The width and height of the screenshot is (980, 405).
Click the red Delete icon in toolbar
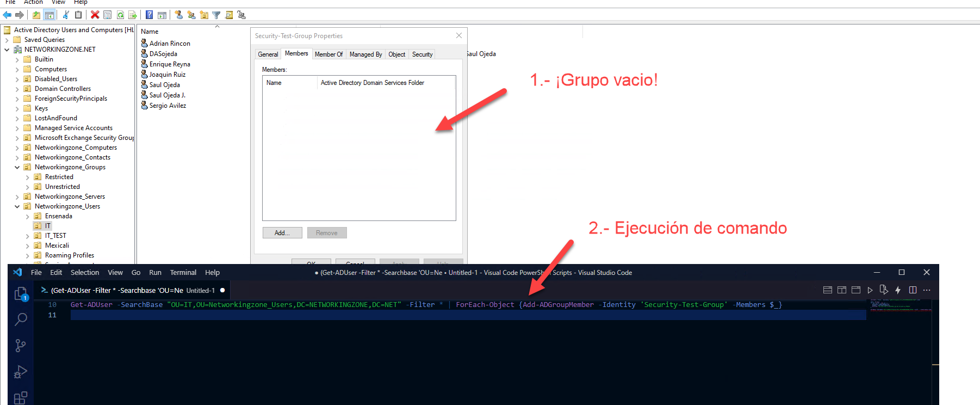(x=95, y=15)
